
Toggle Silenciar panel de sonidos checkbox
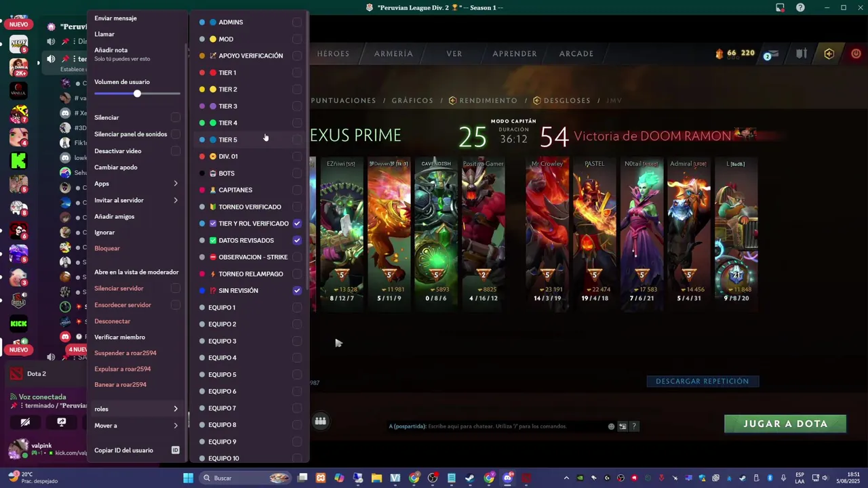click(x=176, y=134)
